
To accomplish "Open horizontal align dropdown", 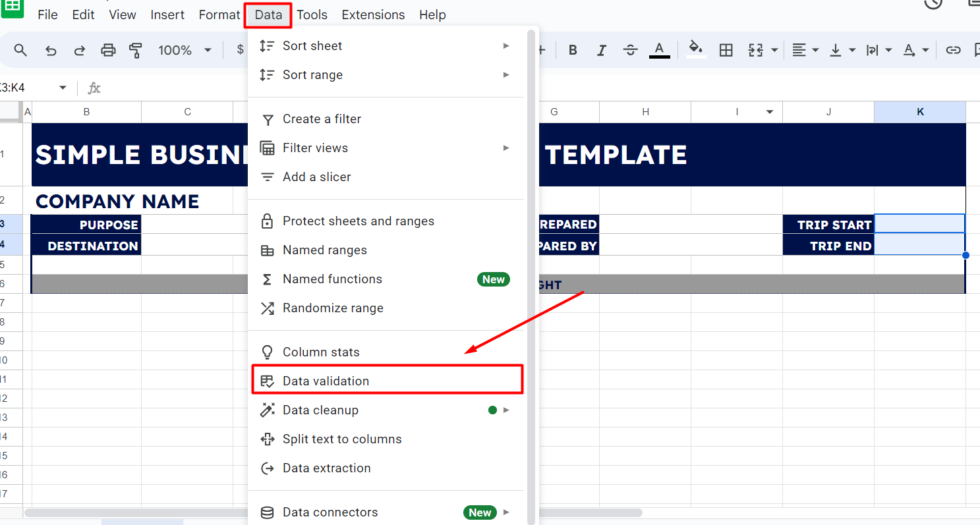I will click(805, 50).
